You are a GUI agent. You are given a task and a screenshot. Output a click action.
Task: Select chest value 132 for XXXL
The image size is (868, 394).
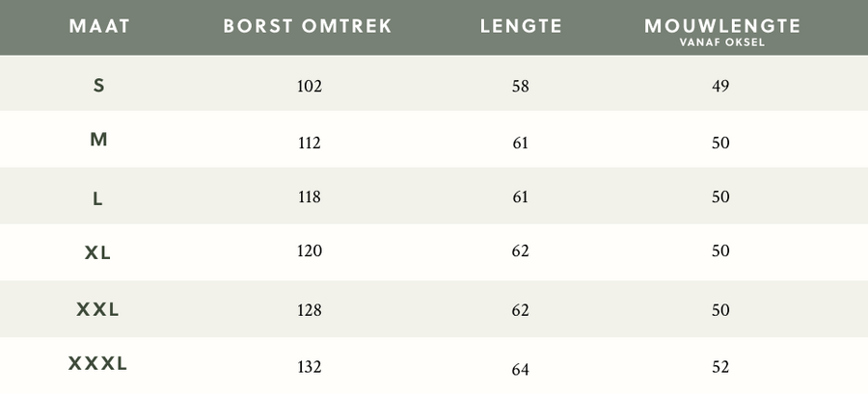pyautogui.click(x=310, y=367)
